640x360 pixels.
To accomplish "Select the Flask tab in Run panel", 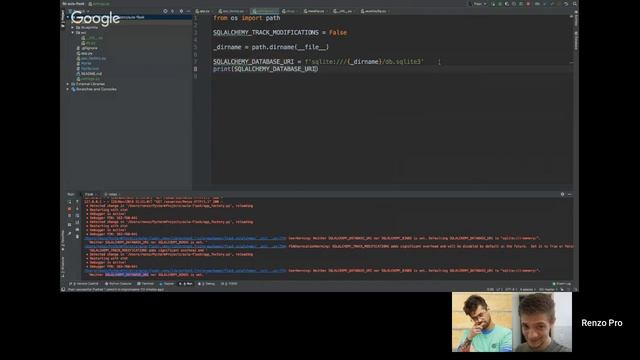I will click(x=89, y=194).
